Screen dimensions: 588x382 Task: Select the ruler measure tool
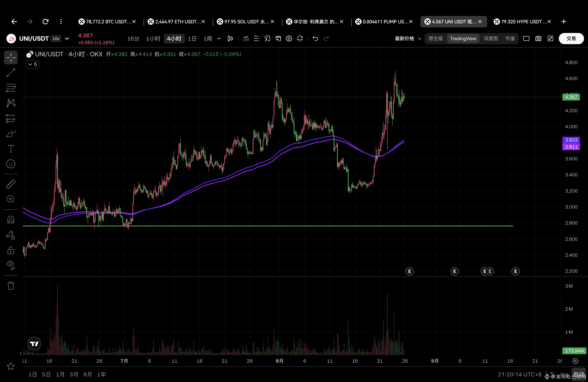click(11, 184)
